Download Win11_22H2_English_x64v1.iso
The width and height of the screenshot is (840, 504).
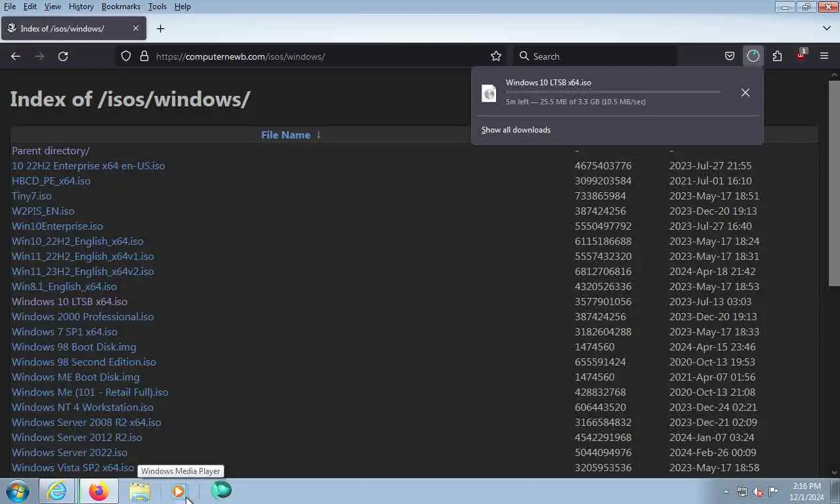coord(83,256)
